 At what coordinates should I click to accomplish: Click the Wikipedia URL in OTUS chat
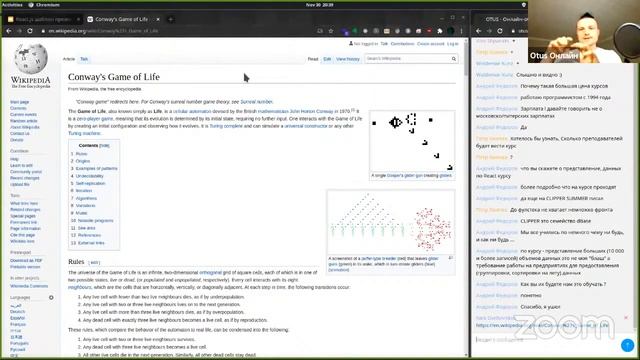(542, 325)
